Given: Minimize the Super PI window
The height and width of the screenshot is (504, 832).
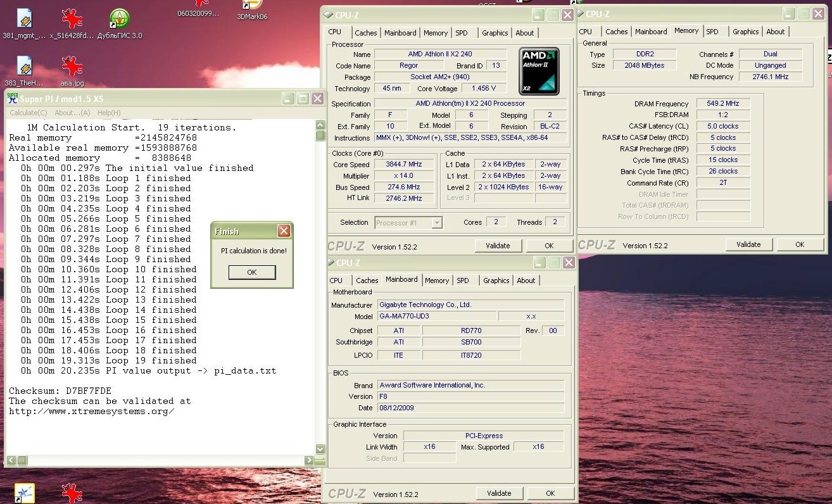Looking at the screenshot, I should pos(288,99).
